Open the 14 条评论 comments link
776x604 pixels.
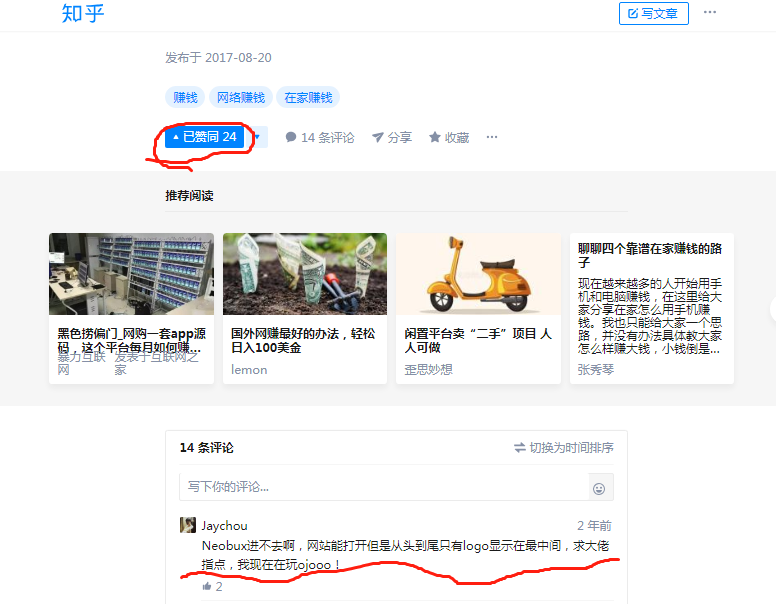[x=320, y=137]
